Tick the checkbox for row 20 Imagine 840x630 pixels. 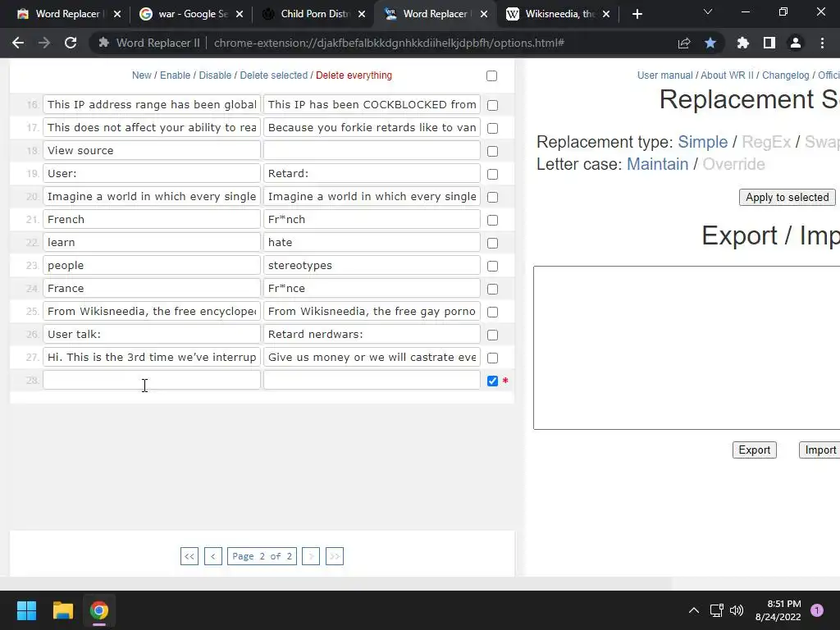pos(492,197)
